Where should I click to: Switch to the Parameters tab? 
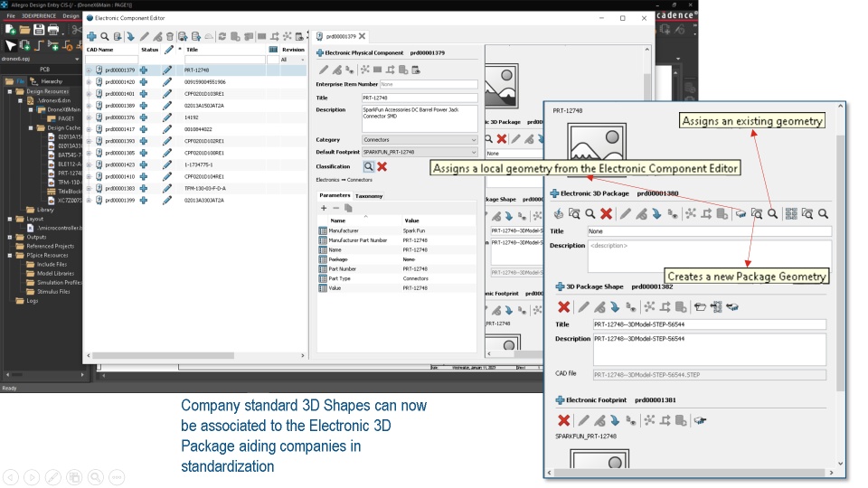click(x=335, y=195)
